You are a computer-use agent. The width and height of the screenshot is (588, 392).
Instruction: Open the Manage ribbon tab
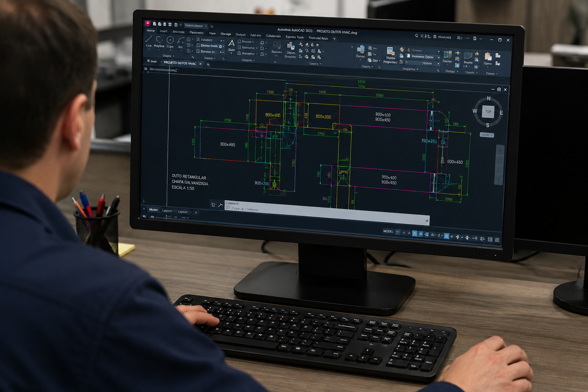pyautogui.click(x=226, y=34)
